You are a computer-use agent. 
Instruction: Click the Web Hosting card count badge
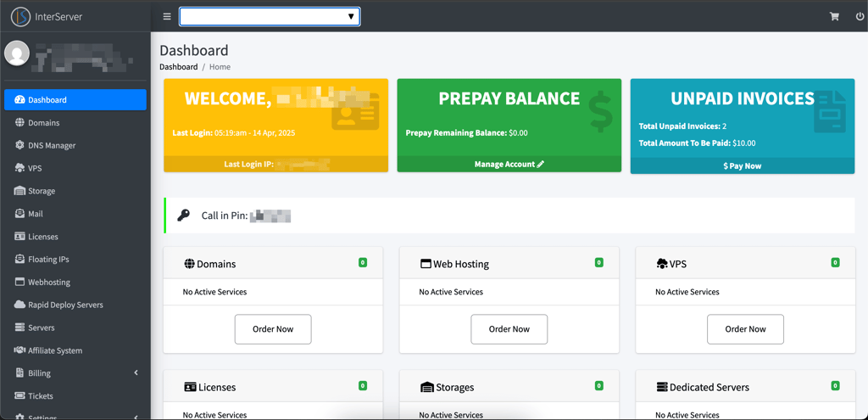click(x=599, y=263)
